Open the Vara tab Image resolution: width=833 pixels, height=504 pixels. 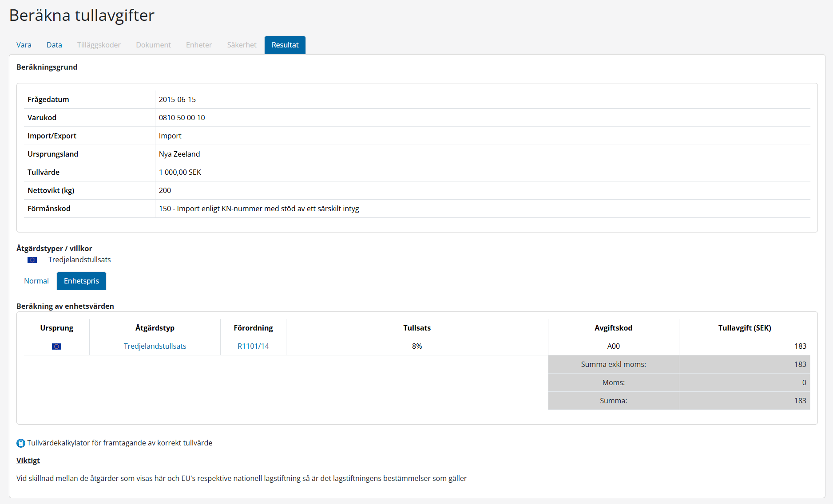[x=24, y=45]
